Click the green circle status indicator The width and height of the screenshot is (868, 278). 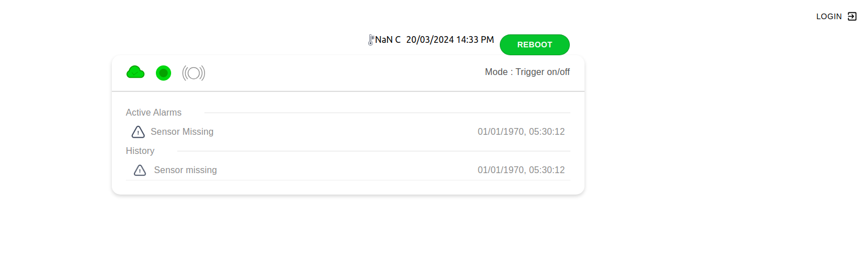pos(163,73)
